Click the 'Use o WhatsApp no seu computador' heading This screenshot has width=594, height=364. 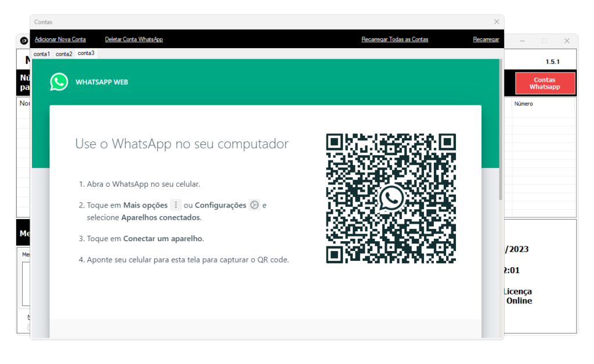point(182,144)
